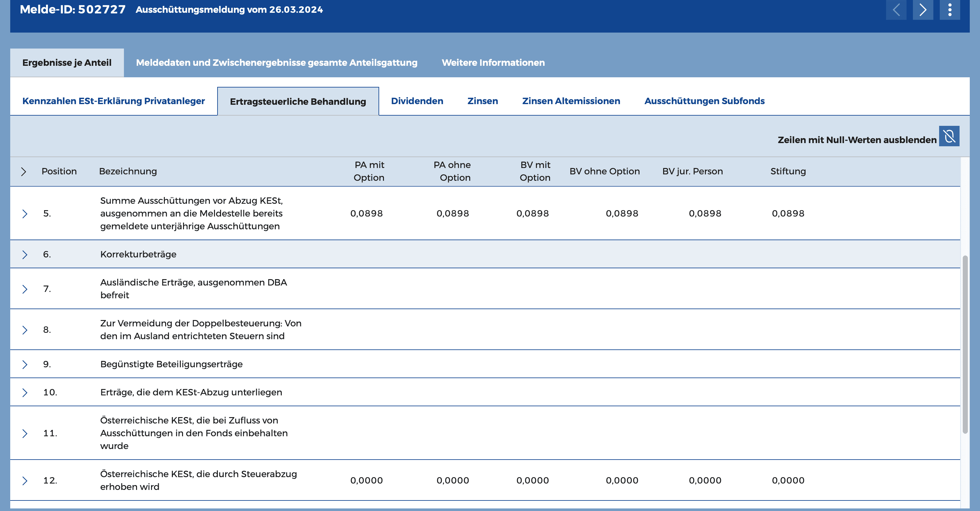This screenshot has height=511, width=980.
Task: Open the Weitere Informationen tab
Action: point(493,63)
